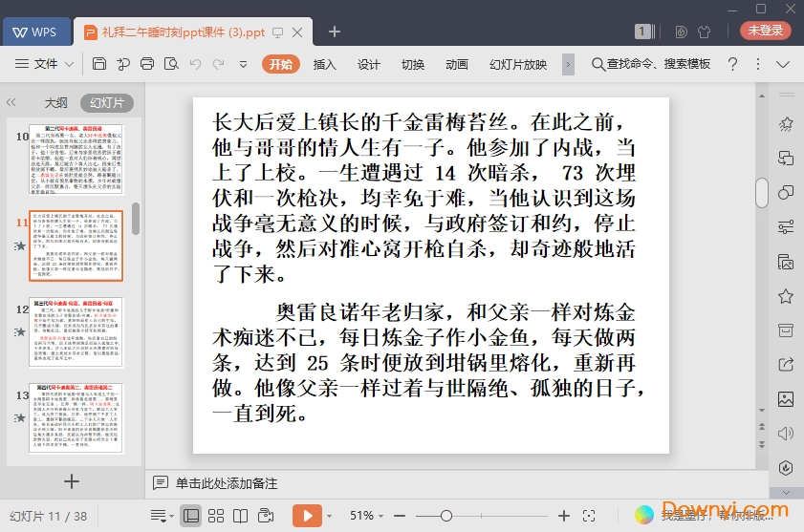The width and height of the screenshot is (804, 532).
Task: Click the fit-to-window icon beside the zoom slider
Action: pyautogui.click(x=589, y=516)
